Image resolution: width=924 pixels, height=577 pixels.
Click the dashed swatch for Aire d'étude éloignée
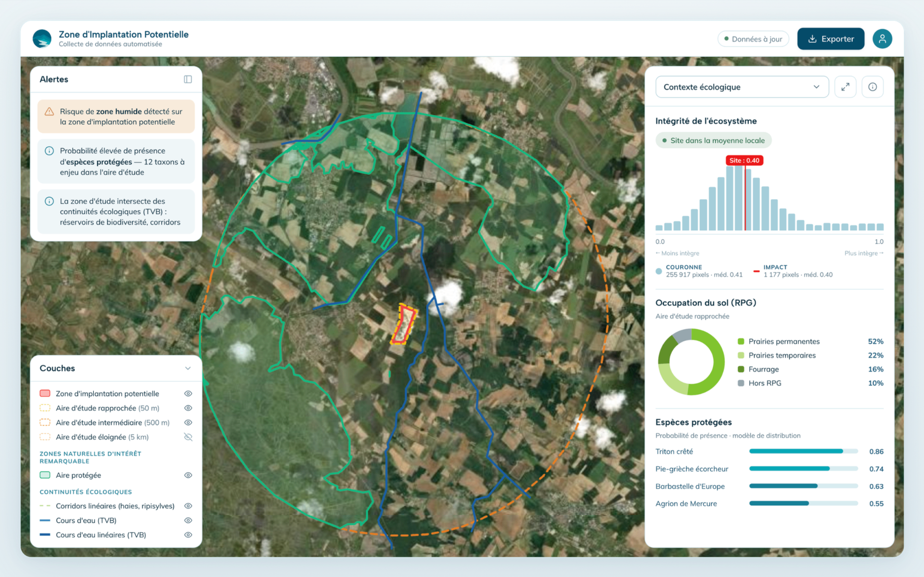tap(45, 437)
